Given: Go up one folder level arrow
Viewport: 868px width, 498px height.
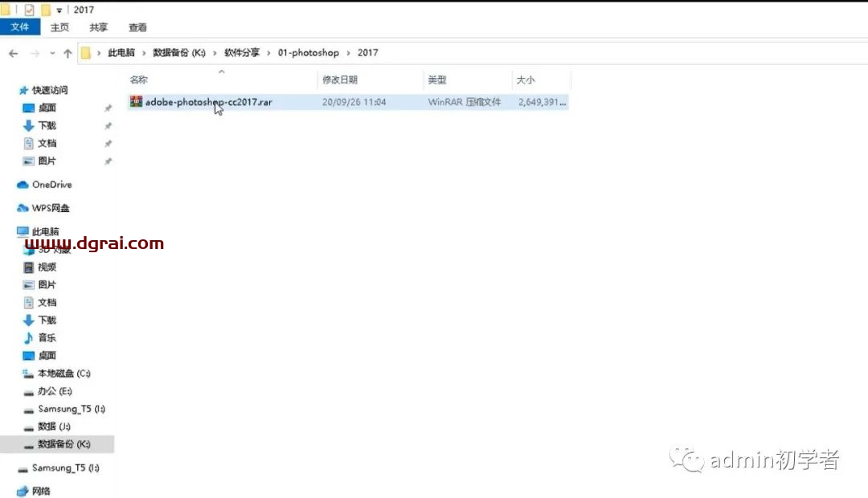Looking at the screenshot, I should pos(68,53).
